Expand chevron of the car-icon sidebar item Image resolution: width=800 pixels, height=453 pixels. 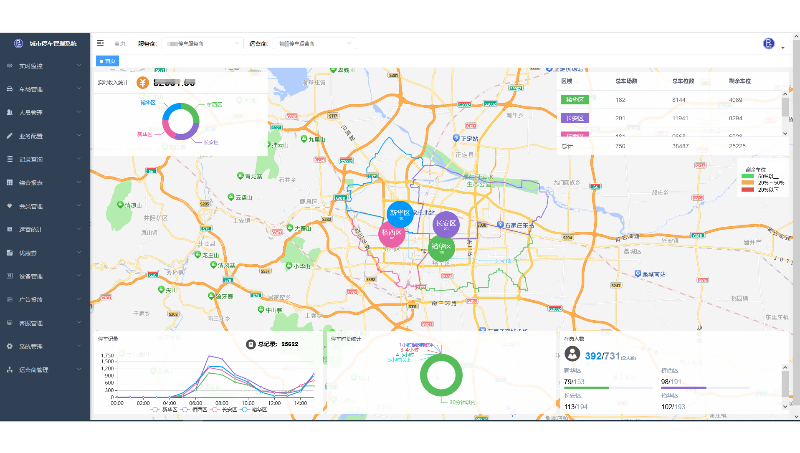79,89
